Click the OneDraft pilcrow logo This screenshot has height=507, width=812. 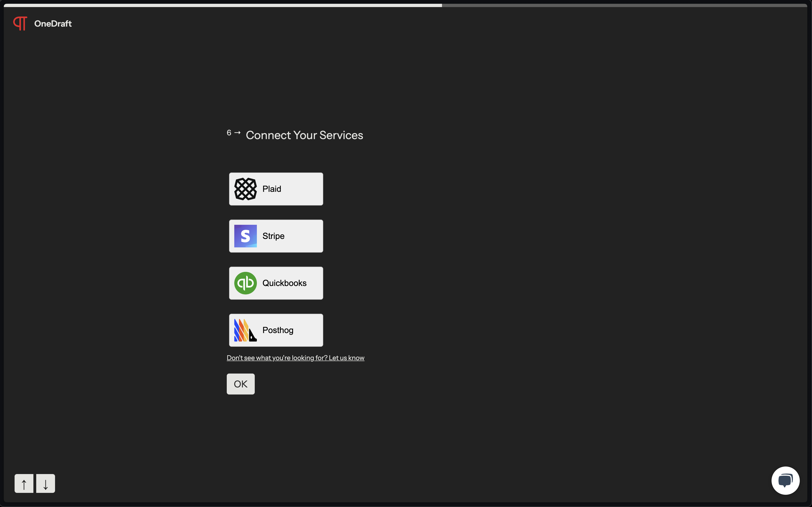(x=20, y=24)
